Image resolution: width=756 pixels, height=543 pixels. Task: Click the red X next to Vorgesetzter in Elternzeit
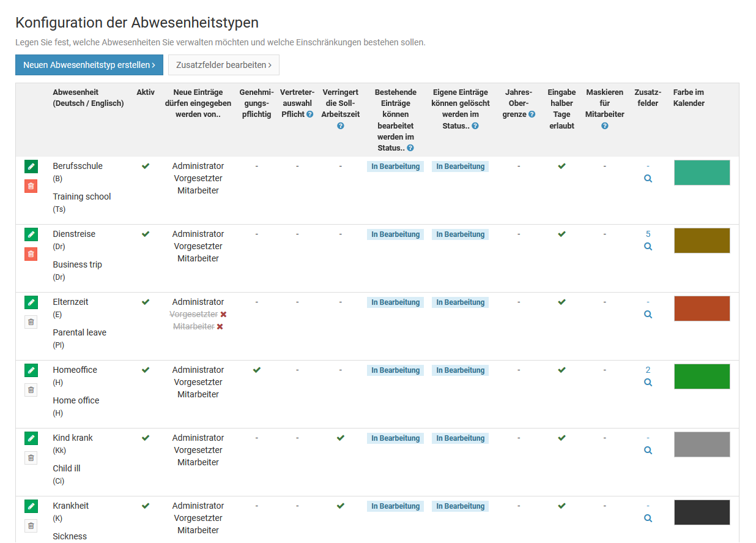223,314
